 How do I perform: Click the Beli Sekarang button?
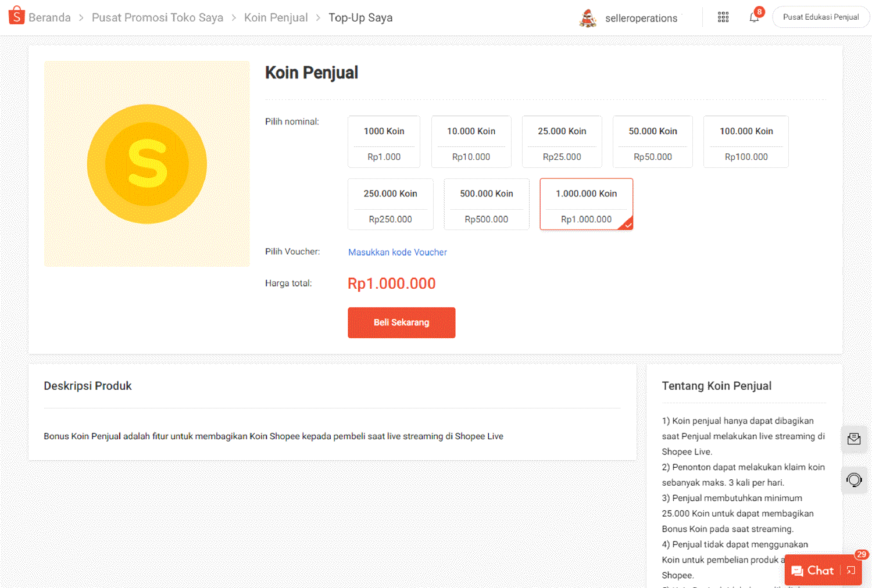[x=402, y=322]
